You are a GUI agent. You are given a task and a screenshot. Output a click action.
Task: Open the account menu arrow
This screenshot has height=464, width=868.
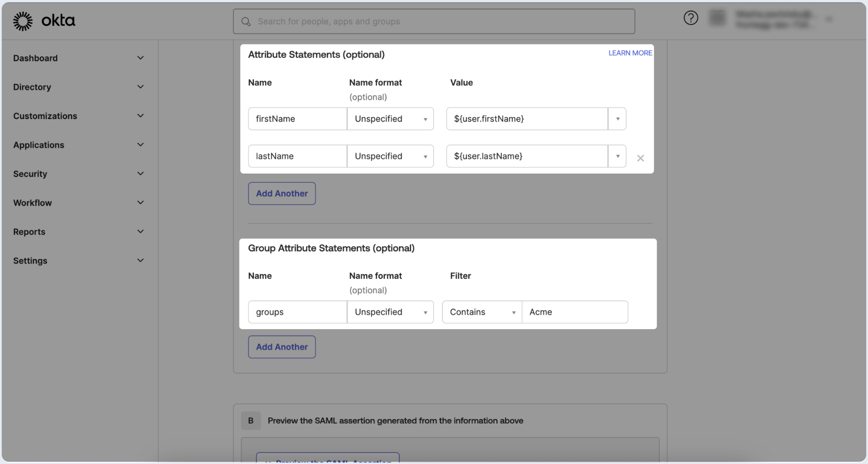pos(829,19)
